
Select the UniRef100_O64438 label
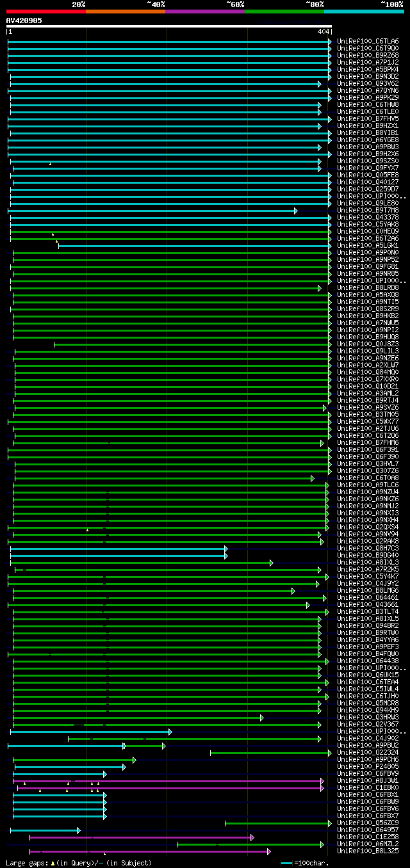(x=368, y=661)
